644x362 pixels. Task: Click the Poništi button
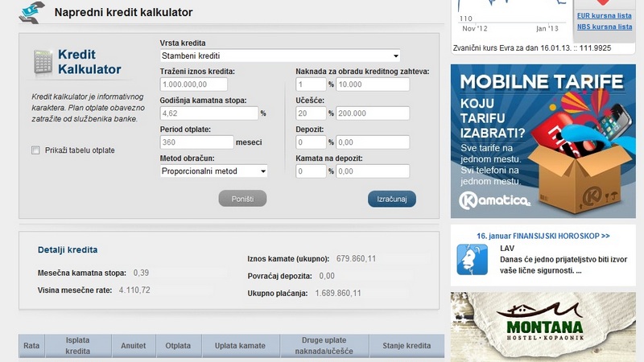pyautogui.click(x=242, y=199)
